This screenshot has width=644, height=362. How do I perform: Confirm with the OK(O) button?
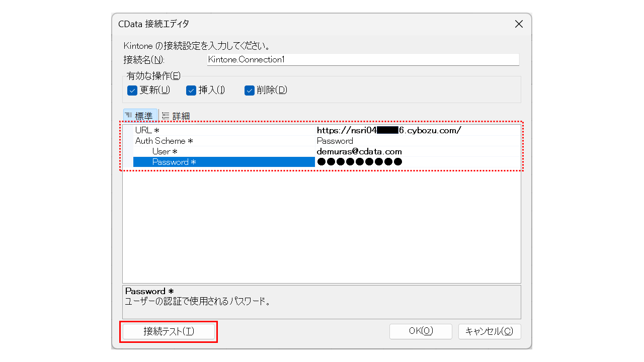click(x=421, y=331)
